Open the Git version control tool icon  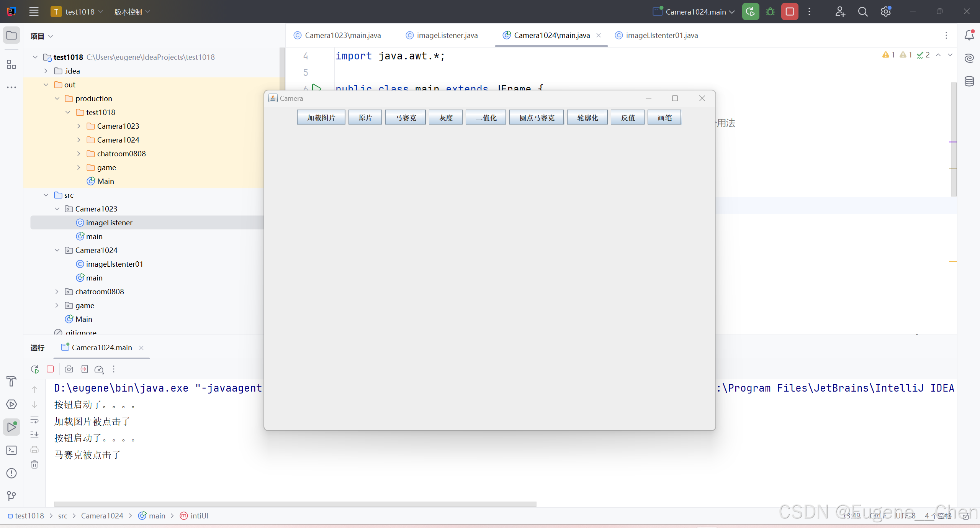(x=11, y=496)
